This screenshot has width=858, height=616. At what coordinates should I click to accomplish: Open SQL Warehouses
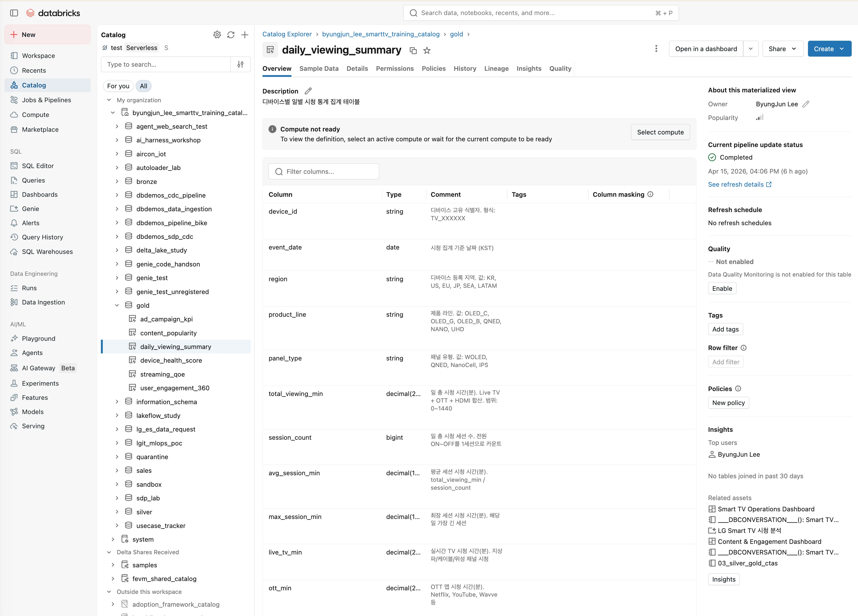[48, 251]
